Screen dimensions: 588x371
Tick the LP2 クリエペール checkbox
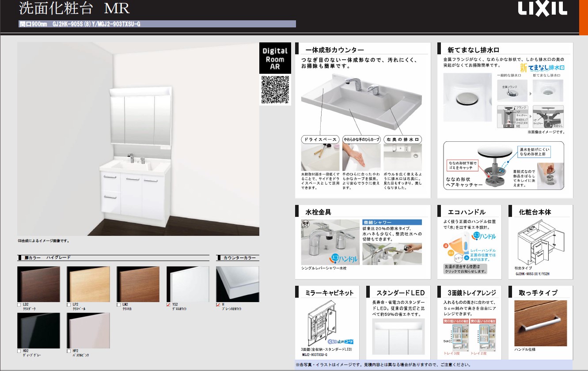pyautogui.click(x=69, y=305)
